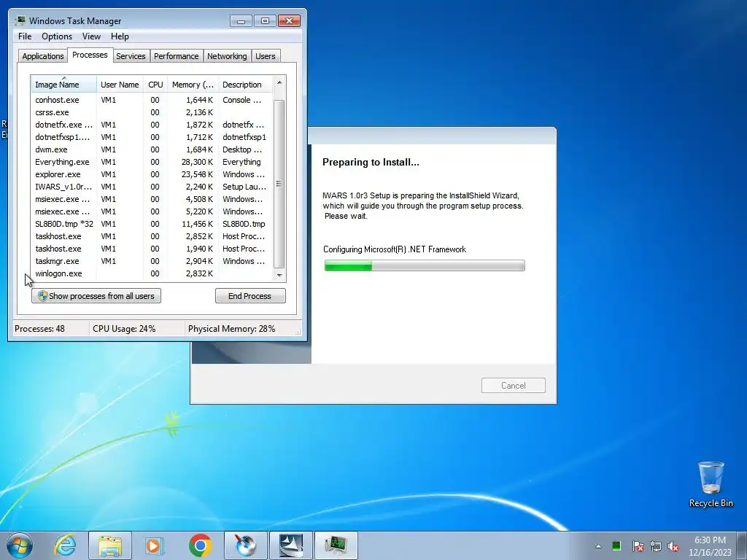
Task: Click the CPU Usage: 24% status text
Action: 124,329
